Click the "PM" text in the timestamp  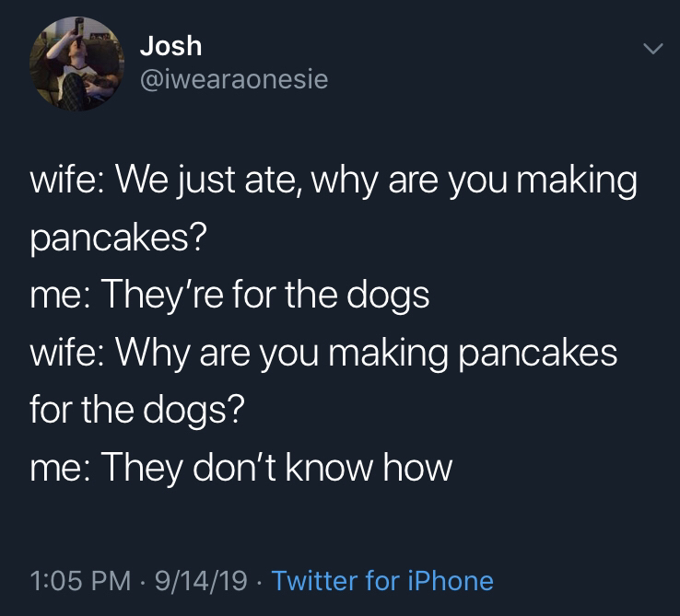coord(103,580)
